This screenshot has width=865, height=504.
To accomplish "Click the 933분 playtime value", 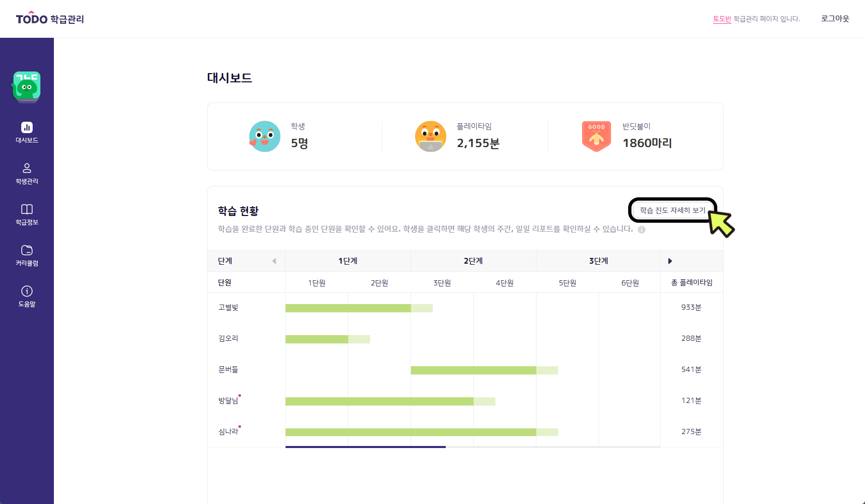I will coord(691,307).
